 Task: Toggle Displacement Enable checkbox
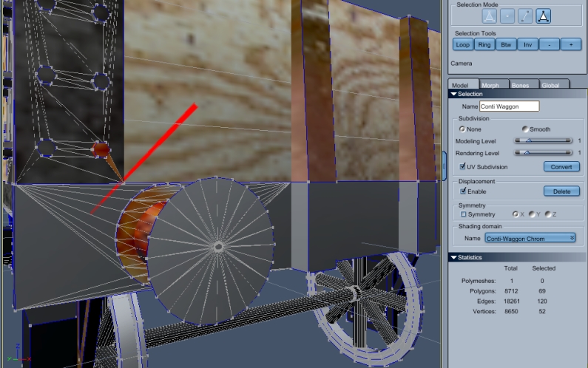click(x=463, y=191)
